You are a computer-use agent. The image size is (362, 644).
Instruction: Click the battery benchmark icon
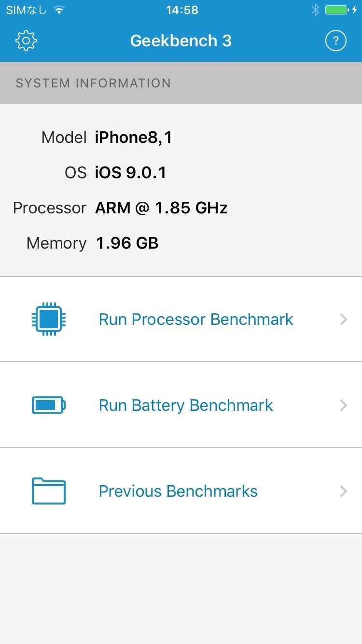pyautogui.click(x=49, y=405)
